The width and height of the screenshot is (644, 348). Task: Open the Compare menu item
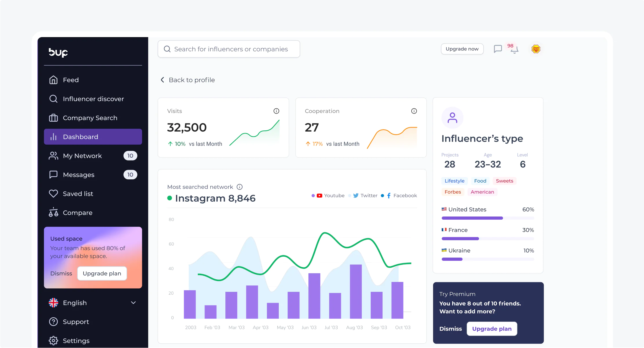[x=93, y=212]
